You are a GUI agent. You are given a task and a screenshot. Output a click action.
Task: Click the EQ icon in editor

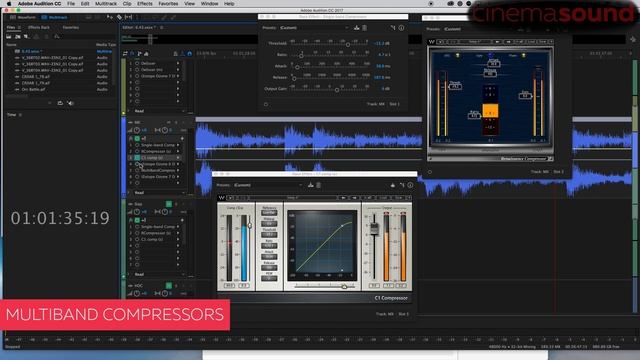tap(146, 53)
